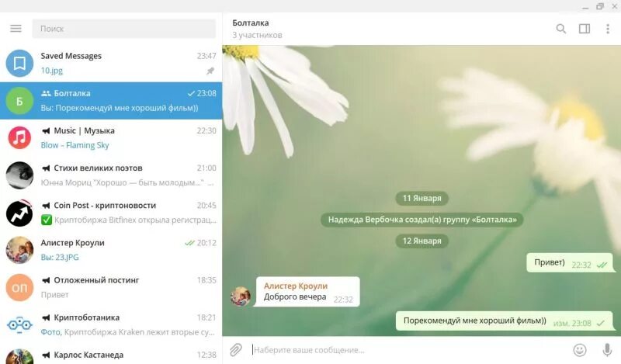Click the megaphone icon next to Music | Музыка
The image size is (621, 364).
(x=46, y=130)
